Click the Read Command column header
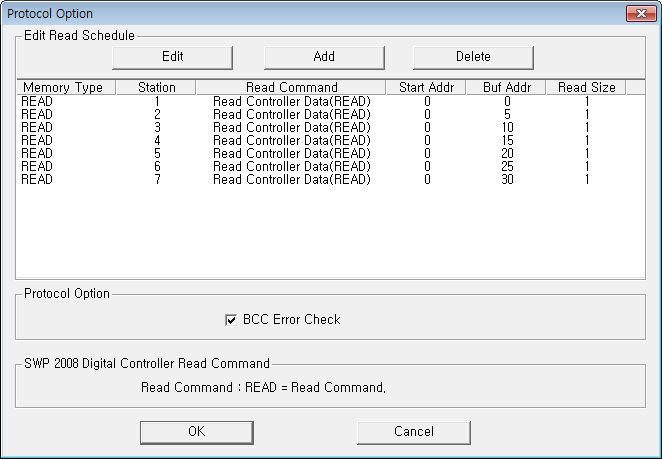Image resolution: width=662 pixels, height=459 pixels. (x=291, y=88)
